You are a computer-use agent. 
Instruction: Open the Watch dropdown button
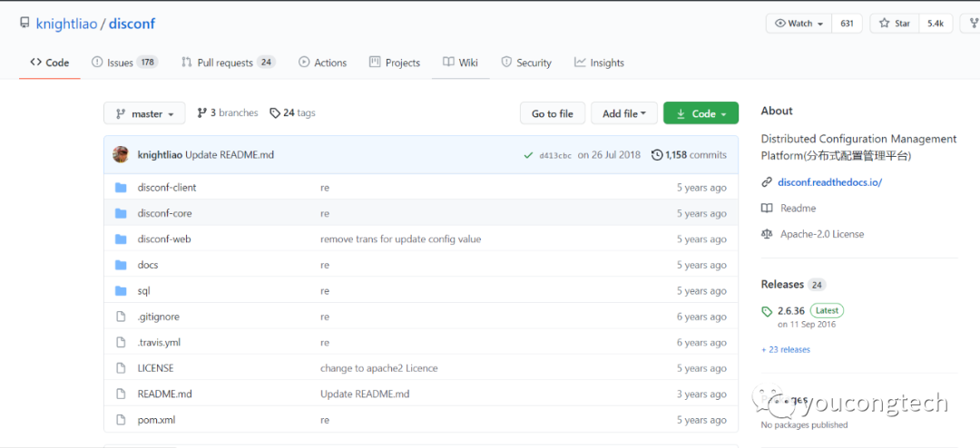click(x=799, y=24)
